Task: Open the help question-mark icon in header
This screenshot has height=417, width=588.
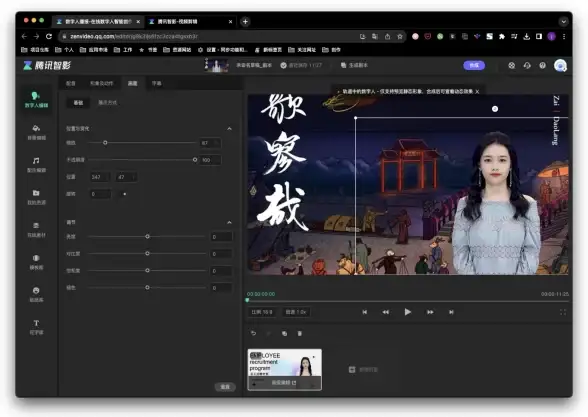Action: coord(542,65)
